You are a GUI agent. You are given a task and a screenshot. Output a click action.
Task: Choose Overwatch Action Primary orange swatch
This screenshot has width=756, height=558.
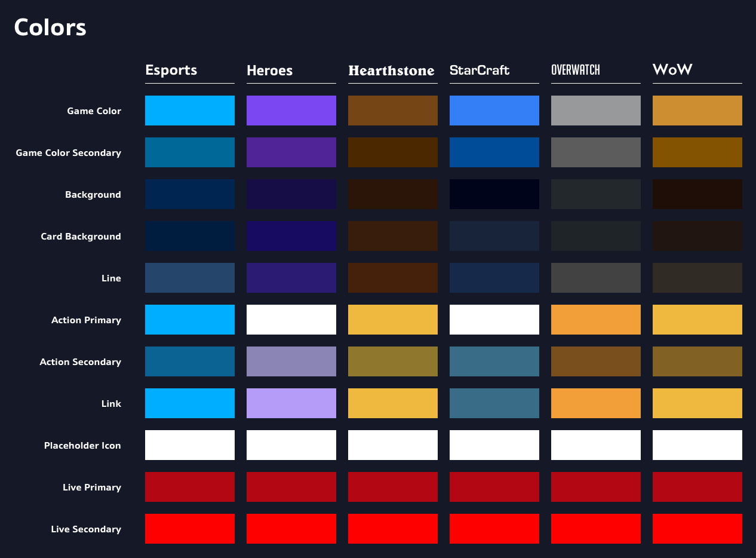[x=596, y=320]
